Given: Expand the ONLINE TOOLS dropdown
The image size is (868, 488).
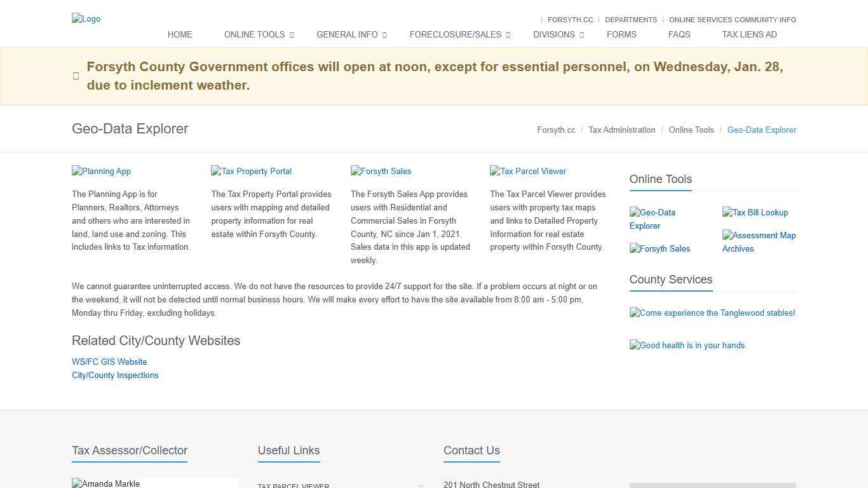Looking at the screenshot, I should pyautogui.click(x=254, y=34).
